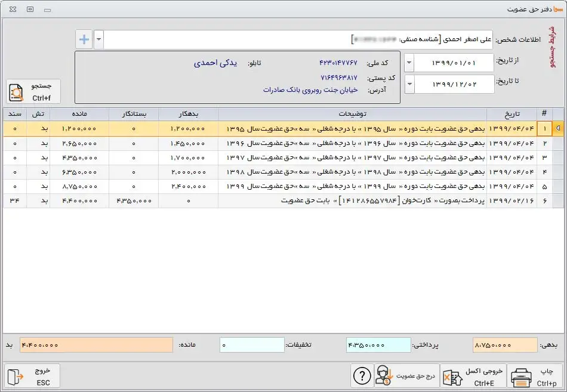Click the orange مانده total field at bottom
Screen dimensions: 567x392
point(96,345)
